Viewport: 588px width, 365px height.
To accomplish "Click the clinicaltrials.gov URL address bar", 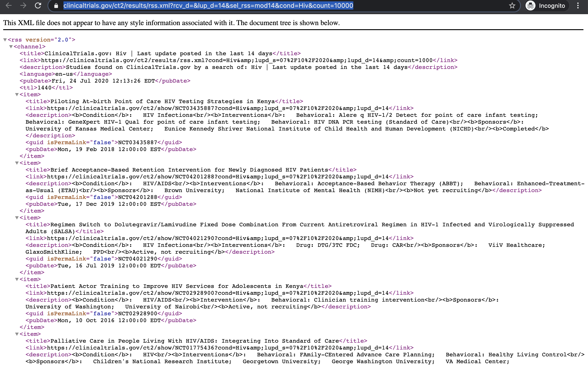I will pyautogui.click(x=208, y=6).
